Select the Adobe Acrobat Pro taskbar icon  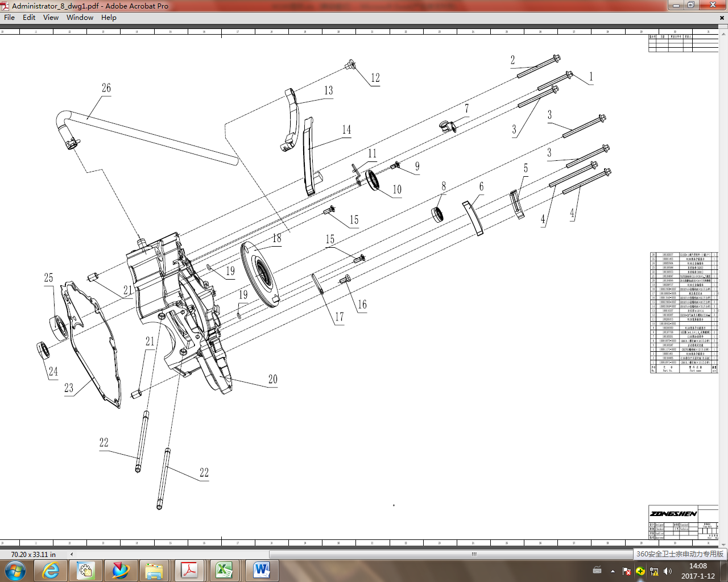[x=189, y=570]
